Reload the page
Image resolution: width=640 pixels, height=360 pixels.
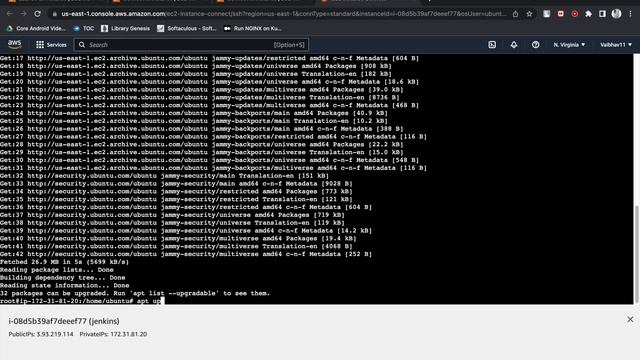pos(37,14)
